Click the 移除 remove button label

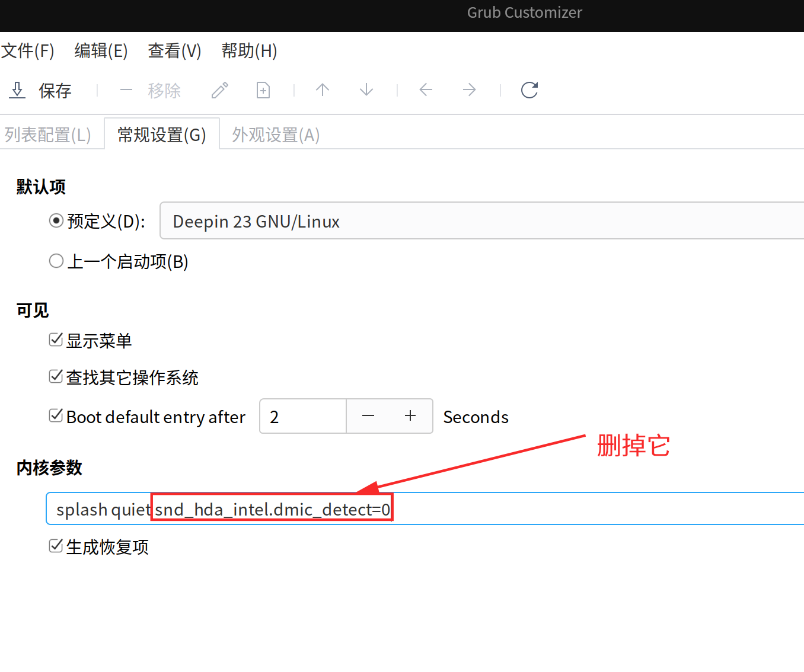164,91
